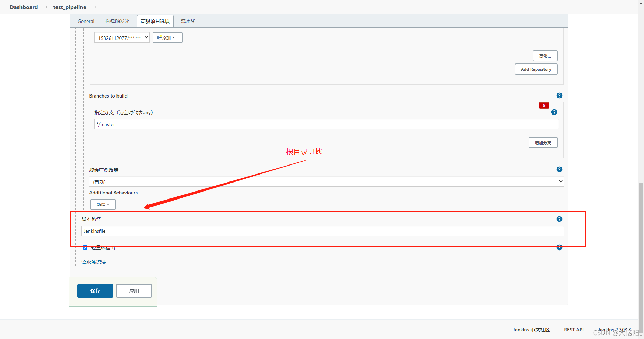Open the REST API footer link
The width and height of the screenshot is (644, 339).
click(x=574, y=330)
